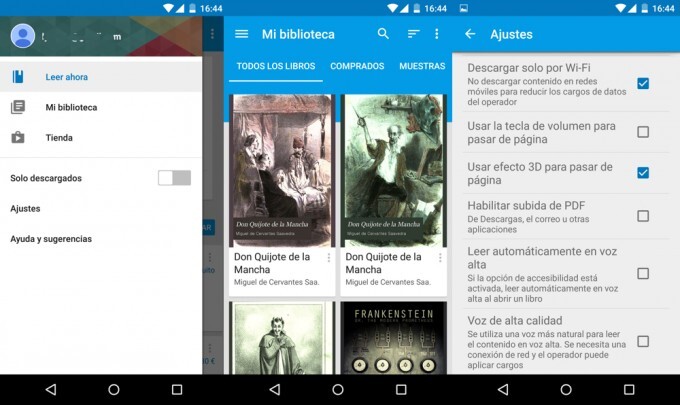Tap the search magnifier icon in the library
680x405 pixels.
point(383,34)
